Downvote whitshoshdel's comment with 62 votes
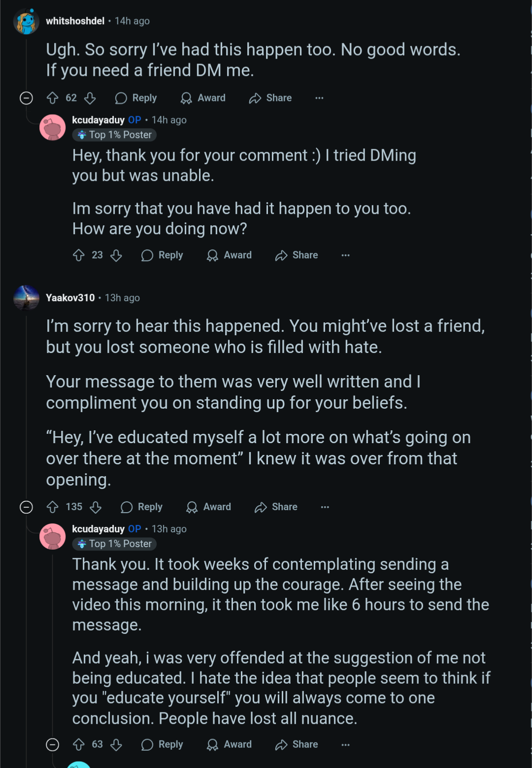The image size is (532, 768). (90, 98)
